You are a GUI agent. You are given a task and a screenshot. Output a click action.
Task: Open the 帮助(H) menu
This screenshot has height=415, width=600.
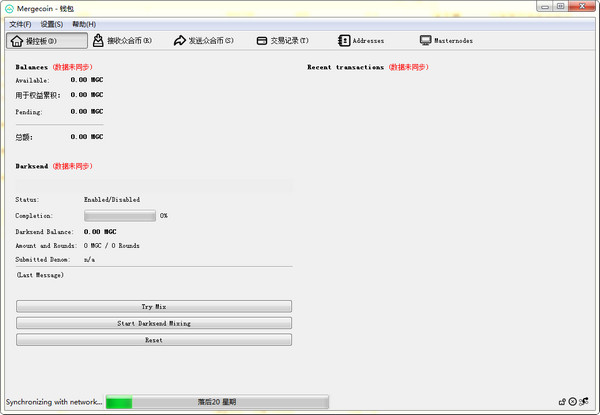tap(84, 24)
